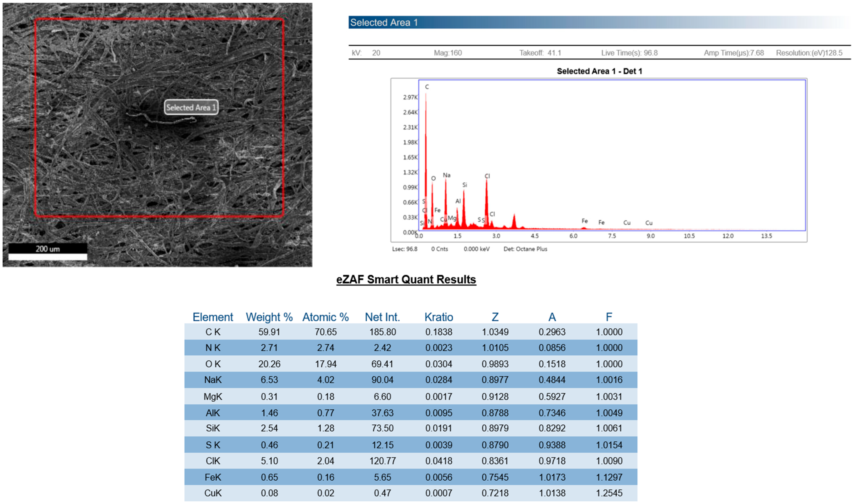Click atomic value 17.94 for O K
Image resolution: width=855 pixels, height=504 pixels.
pyautogui.click(x=326, y=364)
